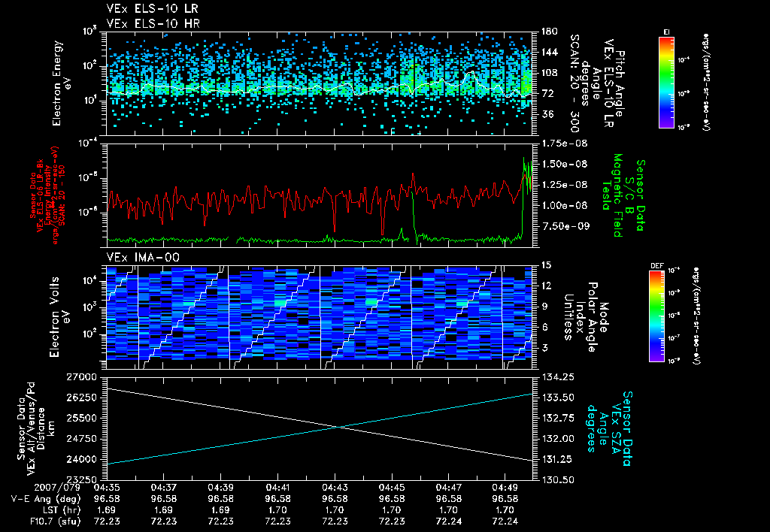
Task: Click the 180 pitch angle tick label
Action: pyautogui.click(x=550, y=32)
